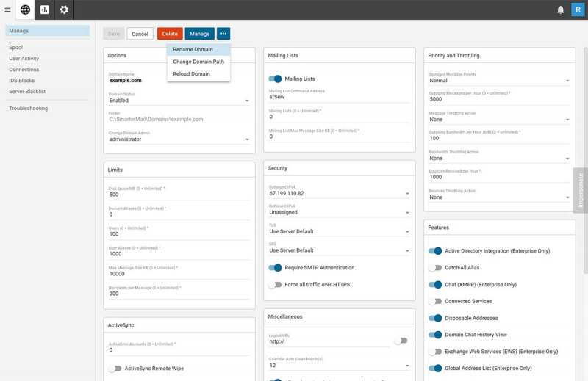
Task: Open the hamburger navigation menu
Action: point(8,10)
